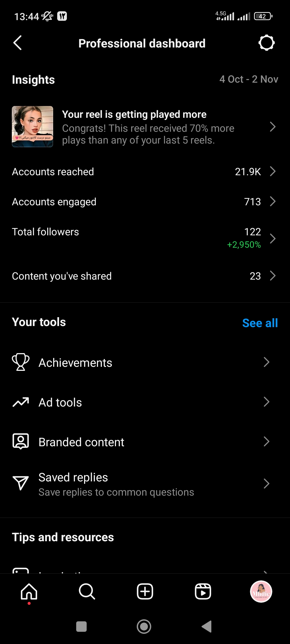Tap the Achievements trophy icon
This screenshot has width=290, height=644.
pos(21,362)
